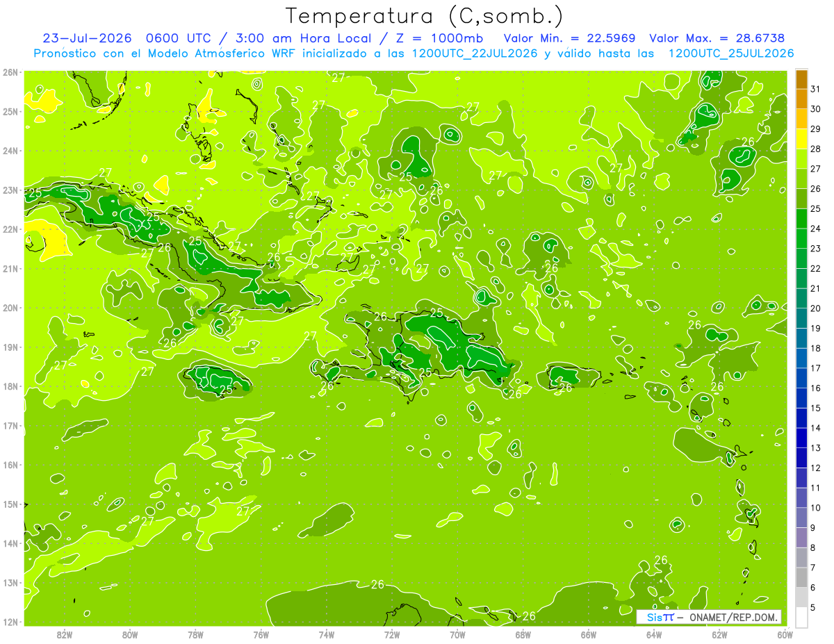Click the valid-until time "1200UTC_25JUL2026"

pos(730,53)
